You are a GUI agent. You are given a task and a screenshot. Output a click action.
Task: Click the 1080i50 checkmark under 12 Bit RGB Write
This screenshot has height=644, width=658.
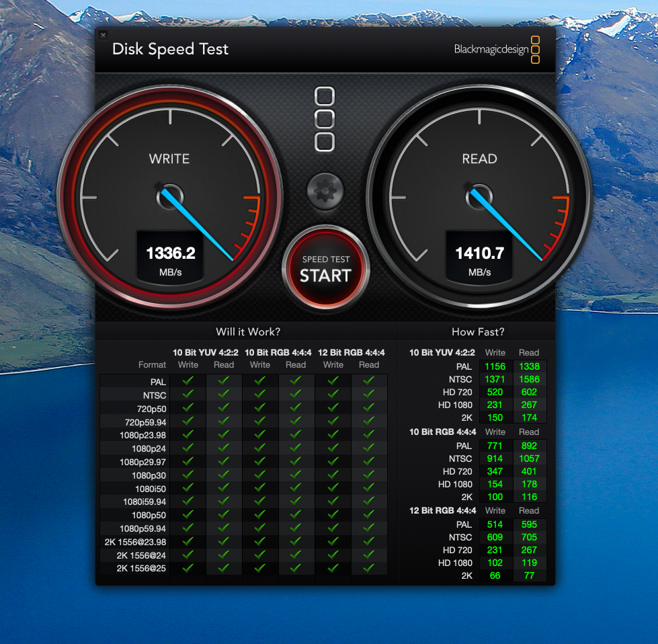click(x=333, y=488)
